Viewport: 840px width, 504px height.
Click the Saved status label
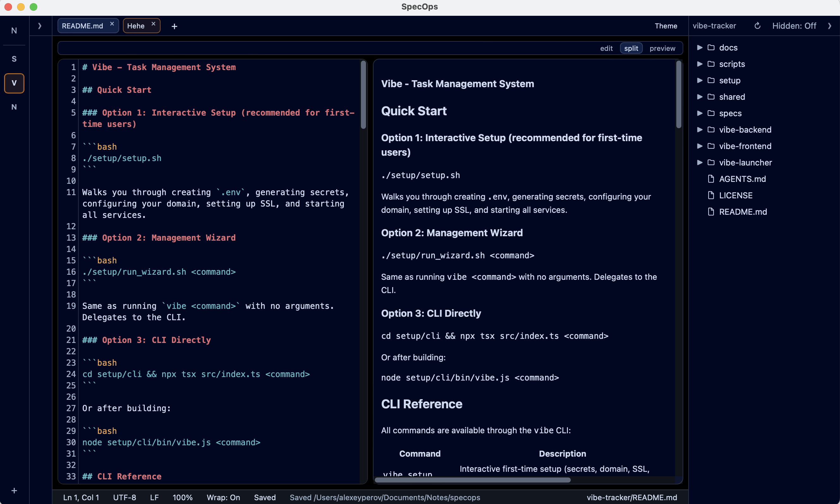pyautogui.click(x=265, y=497)
